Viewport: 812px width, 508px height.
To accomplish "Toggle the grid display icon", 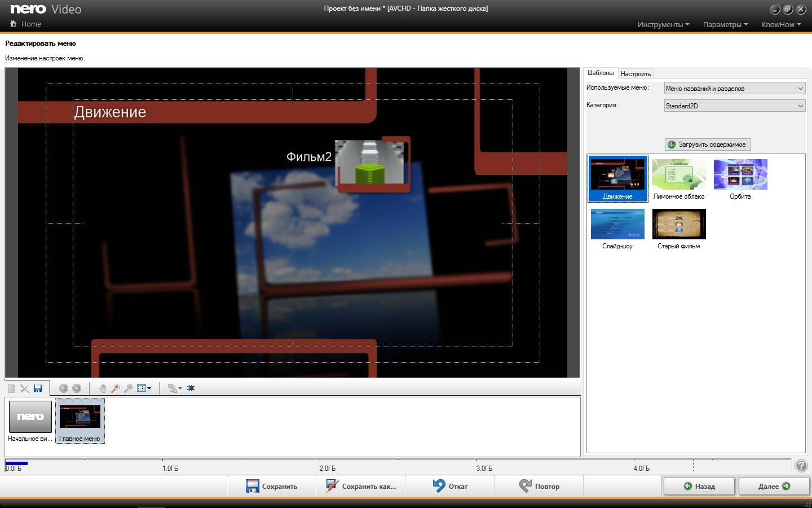I will coord(191,388).
